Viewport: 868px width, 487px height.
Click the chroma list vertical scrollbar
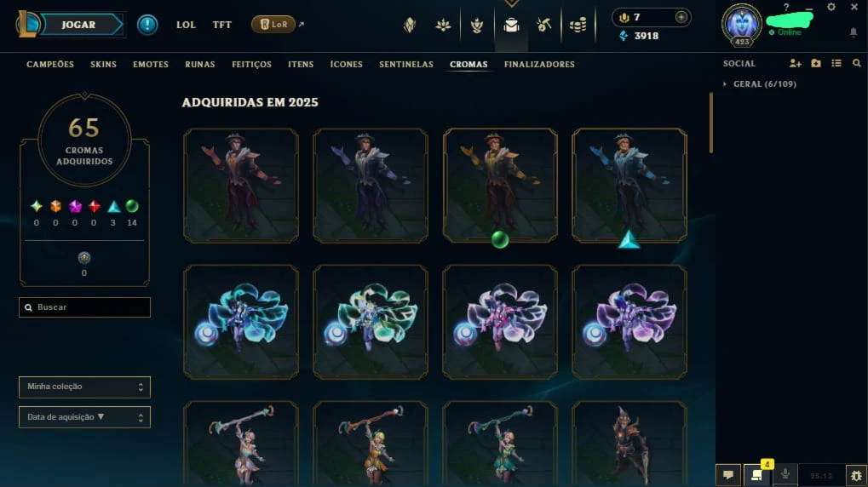tap(710, 123)
